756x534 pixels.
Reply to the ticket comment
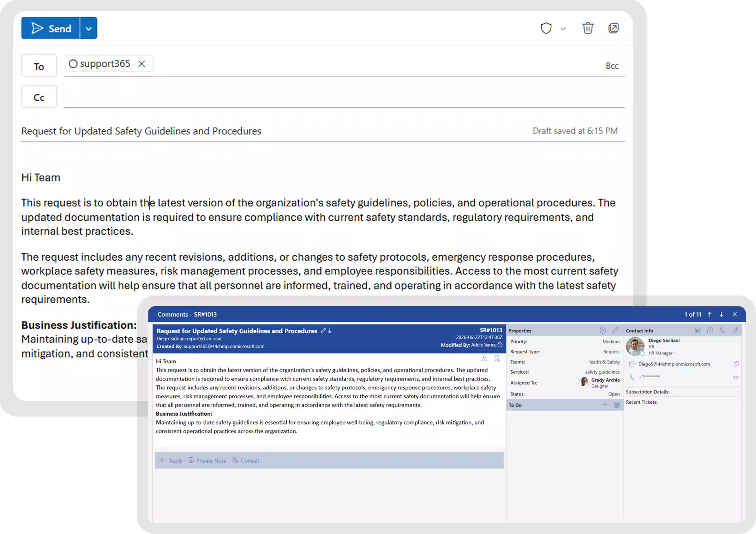point(171,460)
